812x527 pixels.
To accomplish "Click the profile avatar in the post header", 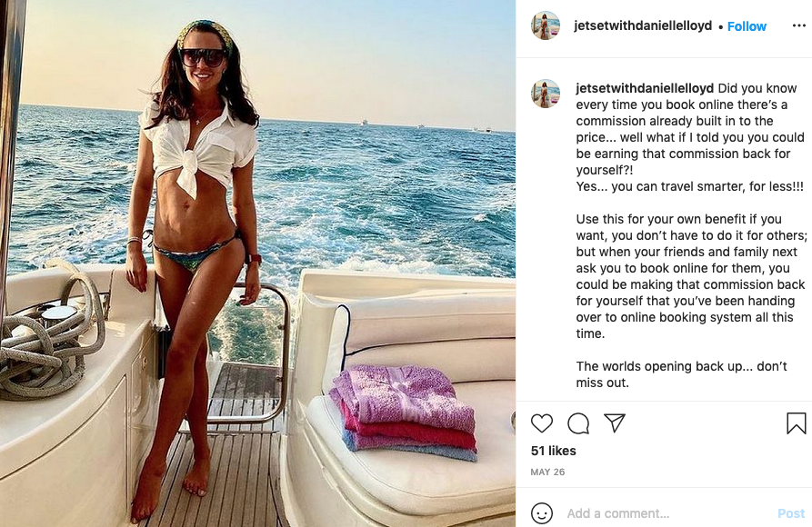I will point(546,26).
